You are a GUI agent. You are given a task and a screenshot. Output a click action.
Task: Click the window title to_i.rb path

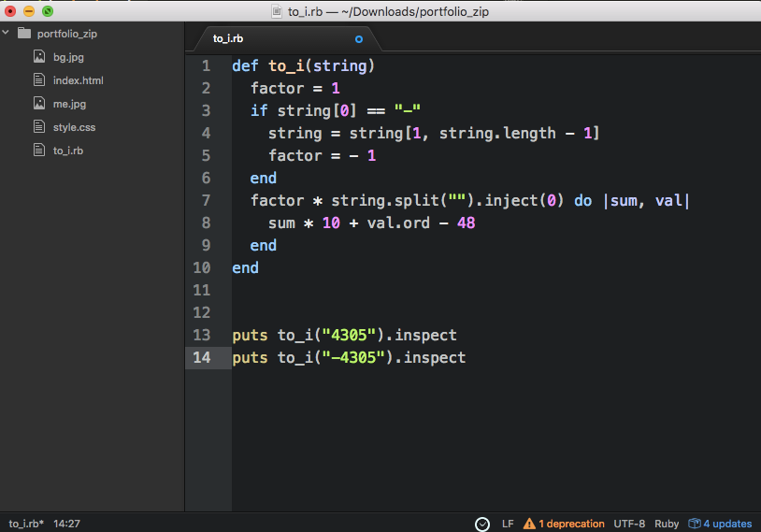click(388, 11)
